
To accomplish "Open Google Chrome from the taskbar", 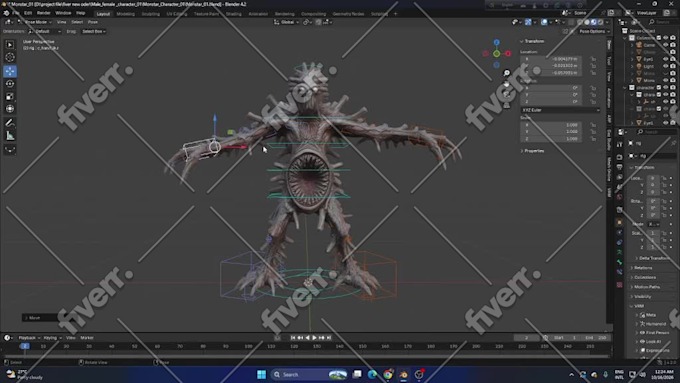I will [388, 374].
